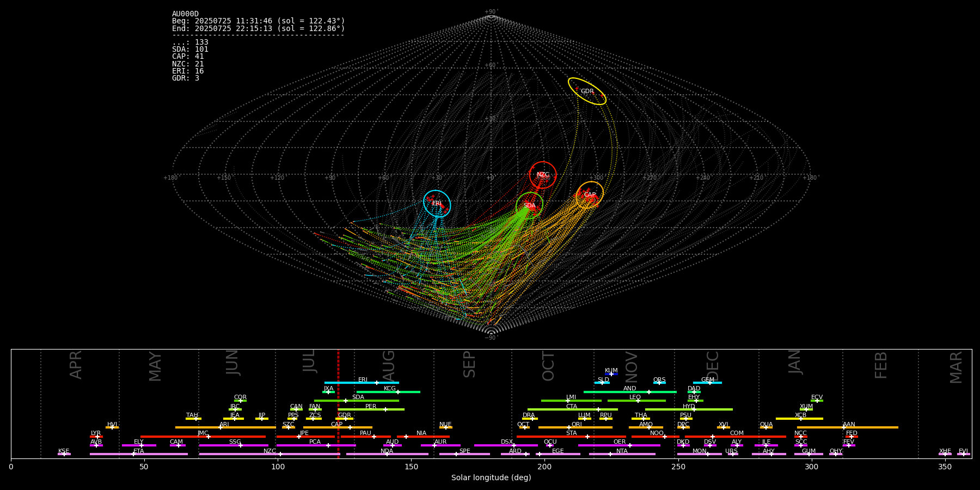
Task: Click the XCB shower bar in timeline
Action: click(799, 419)
